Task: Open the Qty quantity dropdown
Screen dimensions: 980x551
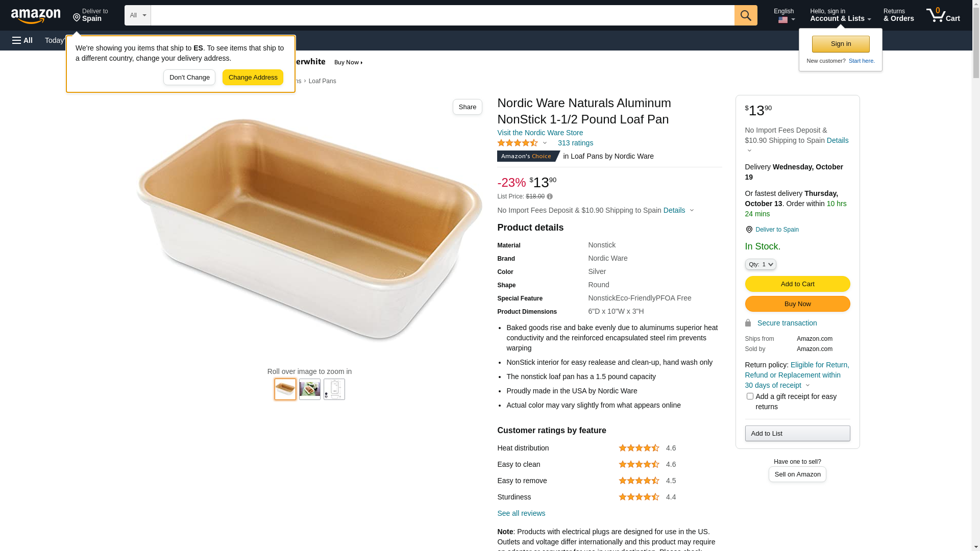Action: tap(761, 264)
